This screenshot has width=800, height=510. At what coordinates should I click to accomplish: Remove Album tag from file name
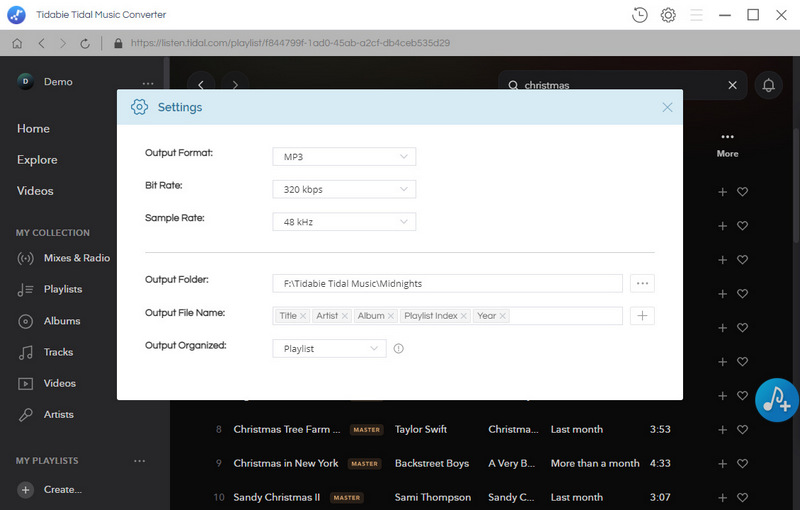coord(390,316)
